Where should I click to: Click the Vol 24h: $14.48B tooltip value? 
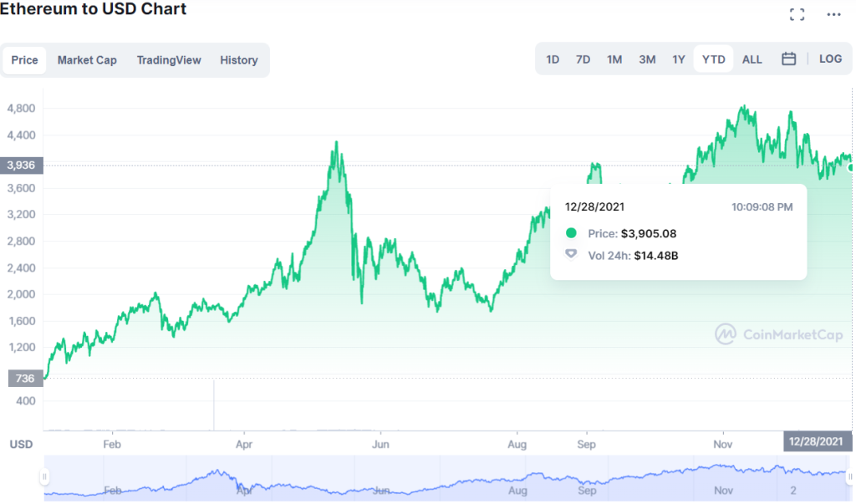coord(633,256)
